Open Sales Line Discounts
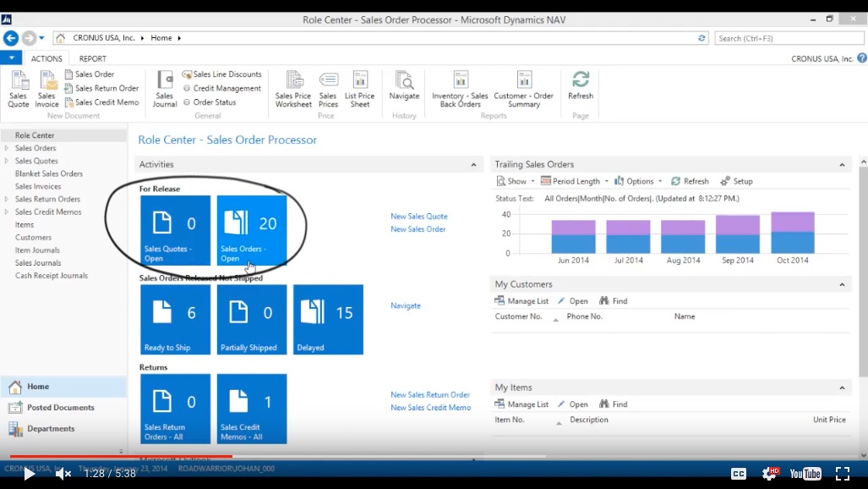This screenshot has height=489, width=868. click(x=222, y=74)
